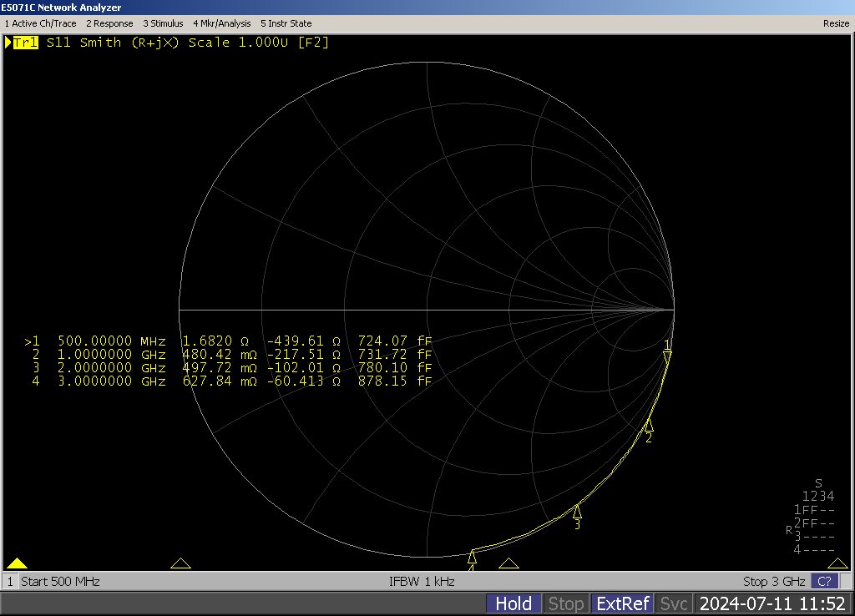Image resolution: width=855 pixels, height=616 pixels.
Task: Toggle the ExtRef status indicator
Action: click(622, 603)
